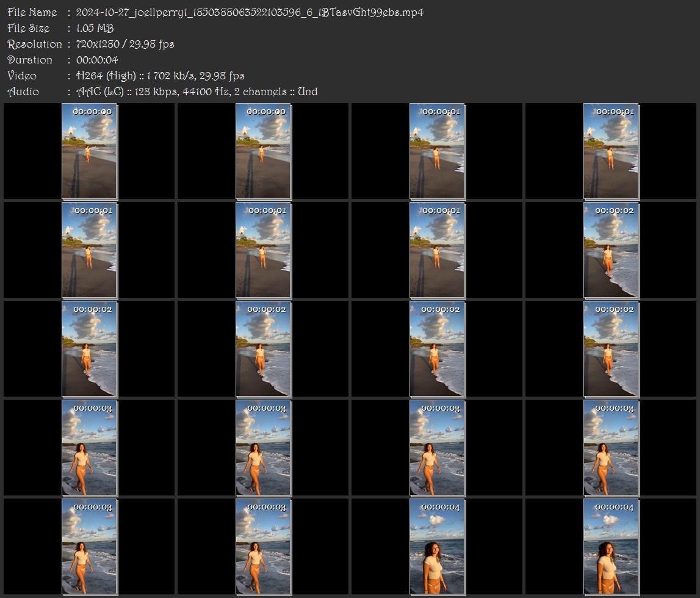Open bottom row's second thumbnail stamped 00:00:03
This screenshot has width=700, height=598.
tap(264, 547)
